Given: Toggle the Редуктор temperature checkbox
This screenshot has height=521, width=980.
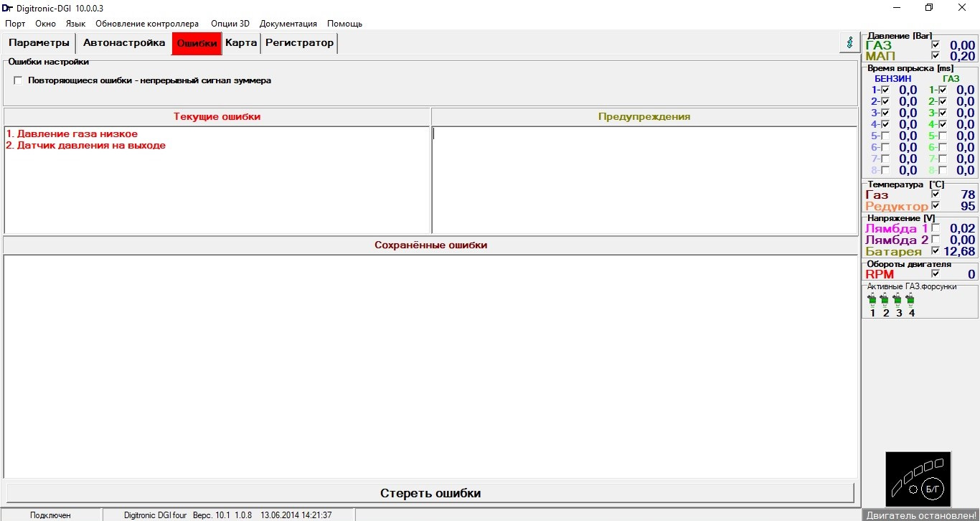Looking at the screenshot, I should pyautogui.click(x=935, y=205).
